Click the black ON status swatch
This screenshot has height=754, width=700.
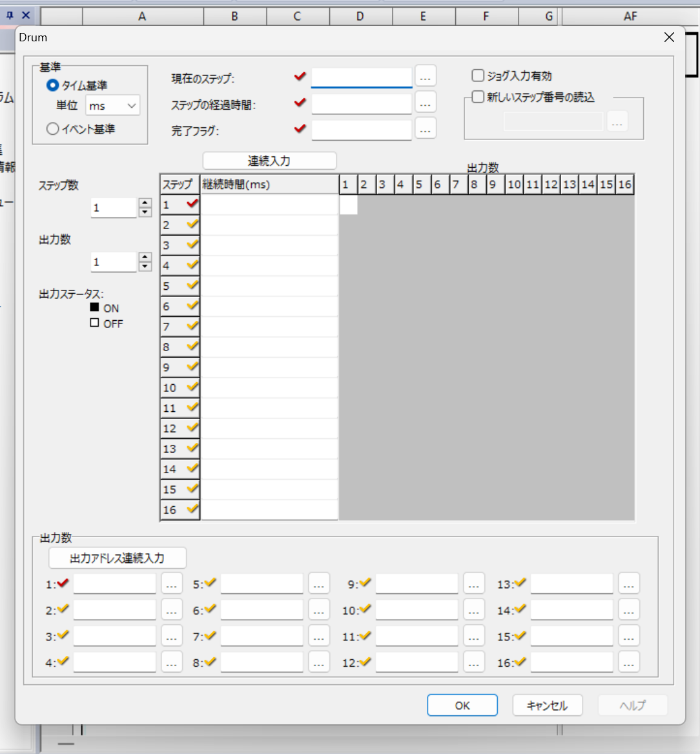pos(94,307)
